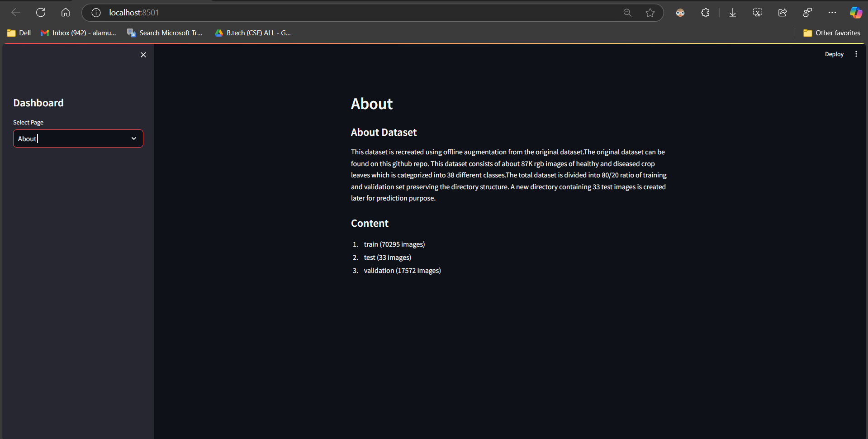Expand the Select Page dropdown arrow

(134, 138)
